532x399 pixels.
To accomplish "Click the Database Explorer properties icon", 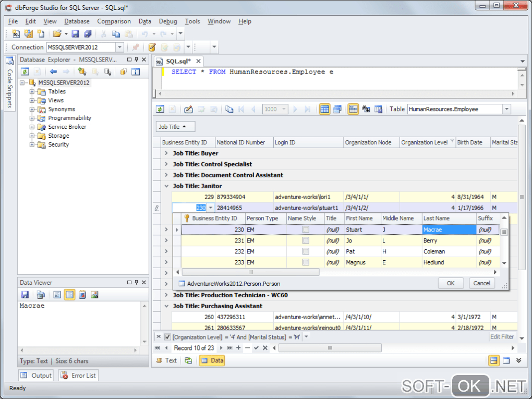I will pyautogui.click(x=136, y=71).
